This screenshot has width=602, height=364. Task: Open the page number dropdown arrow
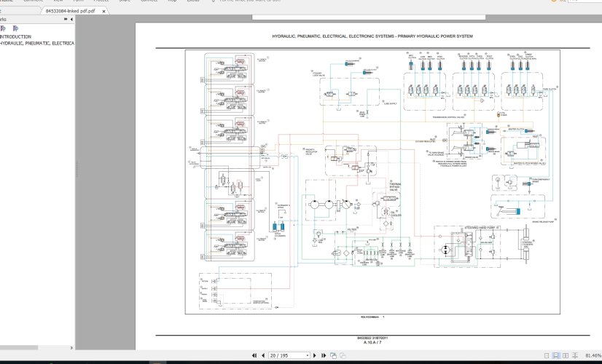306,356
